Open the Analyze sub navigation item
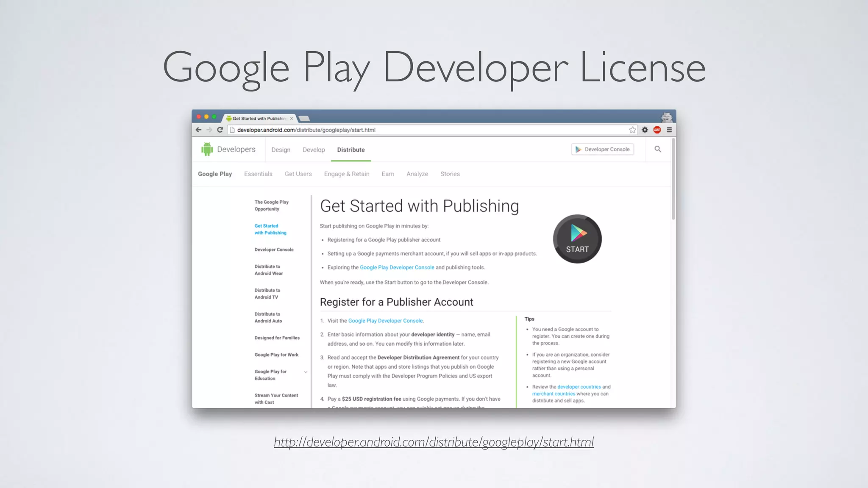The image size is (868, 488). [417, 174]
